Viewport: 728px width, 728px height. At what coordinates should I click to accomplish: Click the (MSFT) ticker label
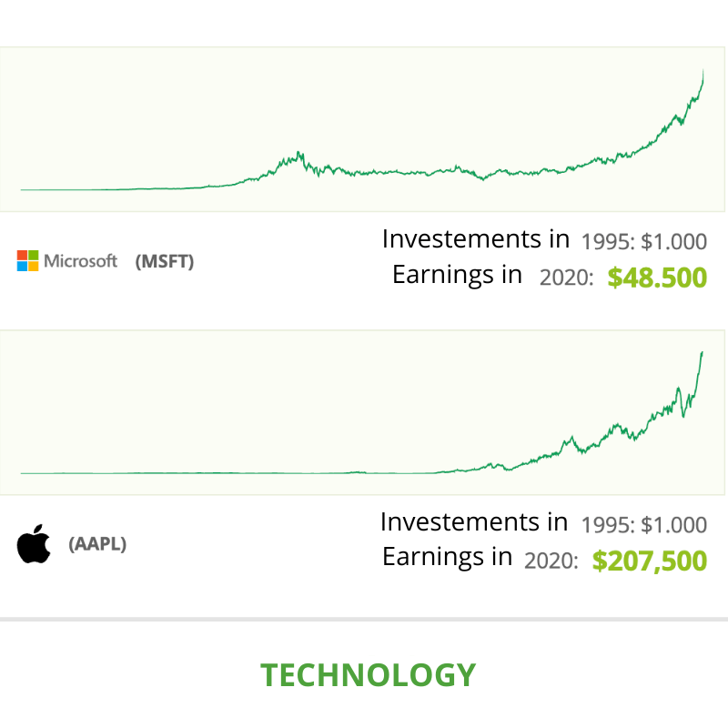point(165,261)
